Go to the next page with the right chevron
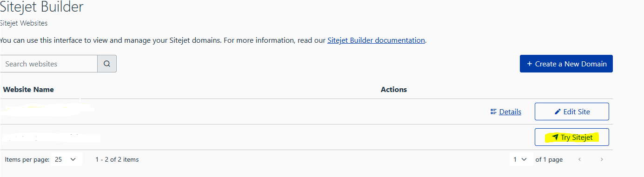644x177 pixels. tap(602, 159)
